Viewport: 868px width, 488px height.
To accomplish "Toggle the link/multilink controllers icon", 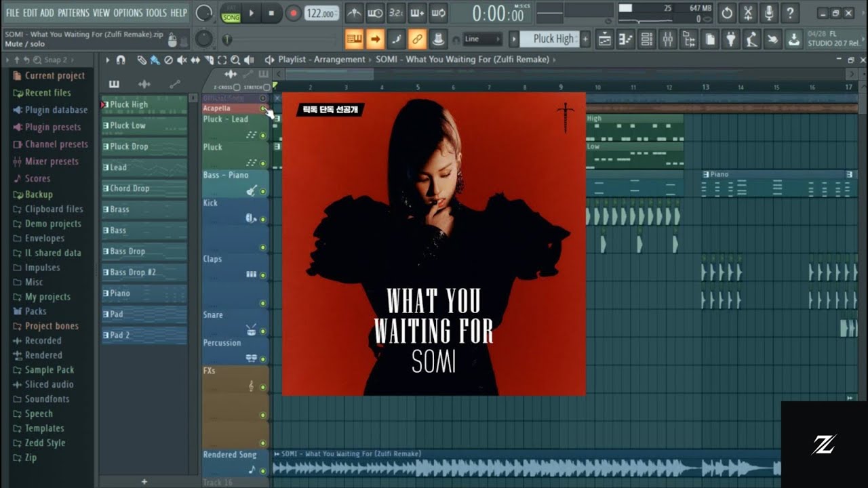I will pyautogui.click(x=417, y=39).
